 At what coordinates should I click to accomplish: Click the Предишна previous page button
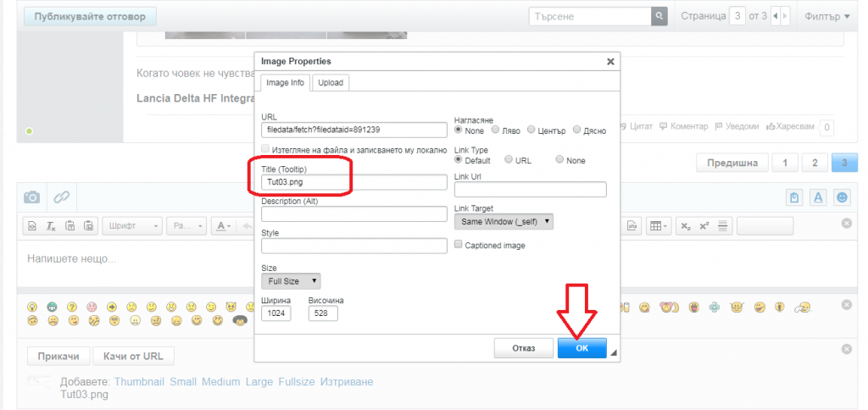click(732, 163)
